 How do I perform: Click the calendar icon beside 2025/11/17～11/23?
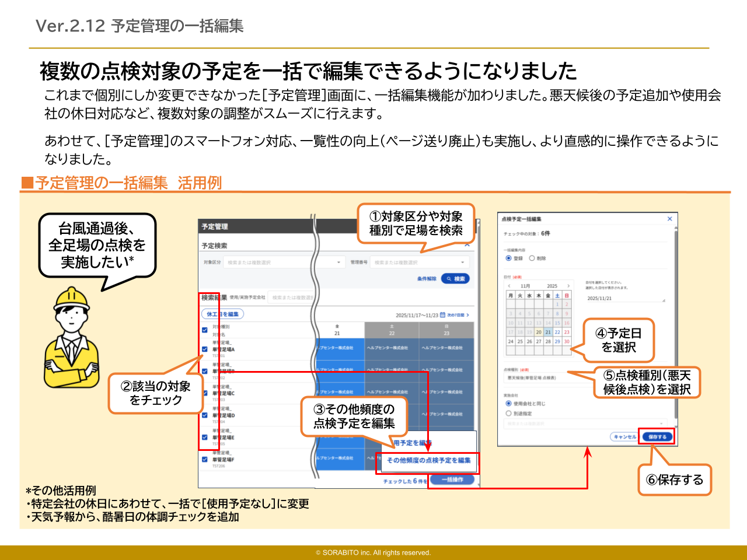coord(442,315)
